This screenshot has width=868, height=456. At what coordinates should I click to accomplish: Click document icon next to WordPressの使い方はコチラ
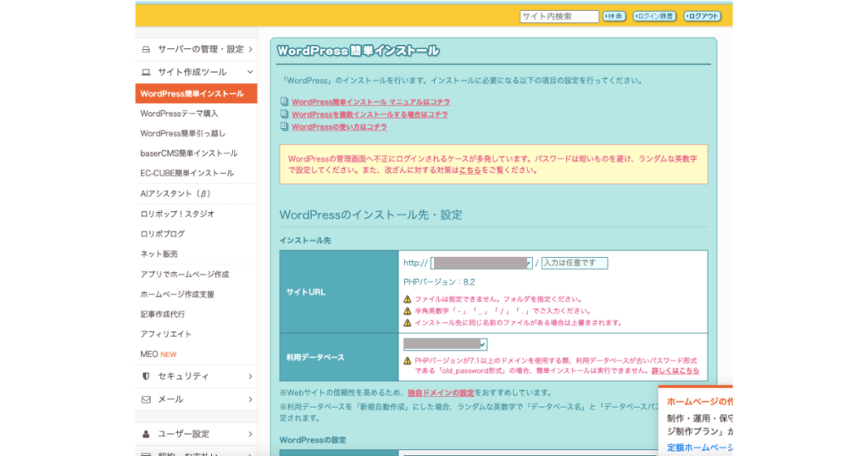coord(285,127)
